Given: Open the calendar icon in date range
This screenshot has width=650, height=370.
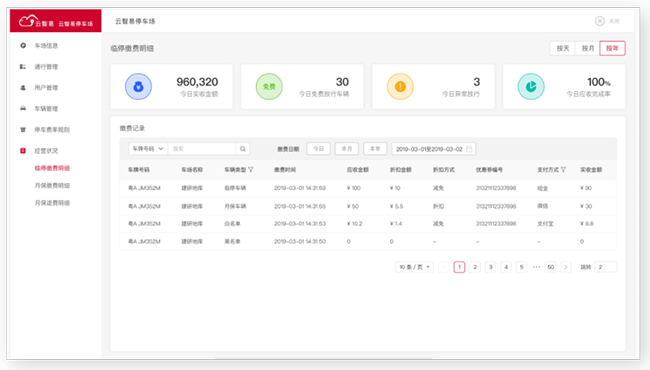Looking at the screenshot, I should point(469,149).
